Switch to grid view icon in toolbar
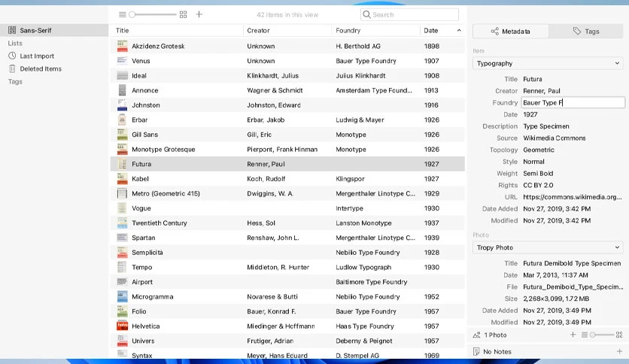629x364 pixels. click(183, 14)
